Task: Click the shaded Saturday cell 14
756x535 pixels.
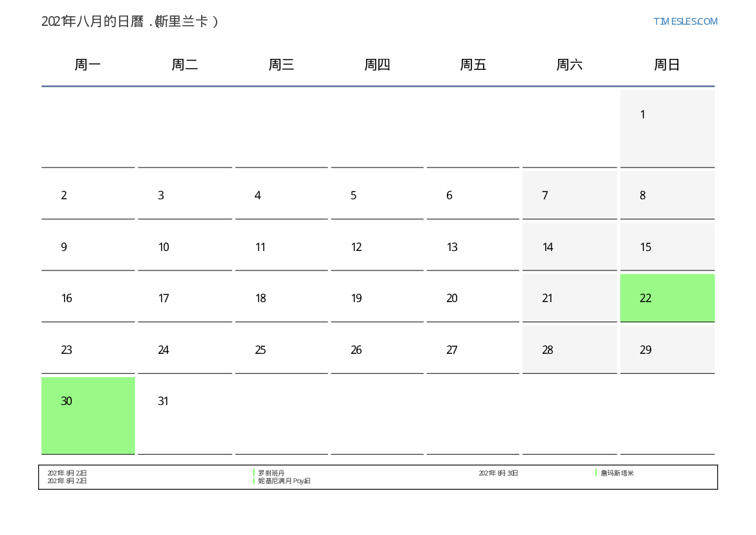Action: pyautogui.click(x=569, y=246)
